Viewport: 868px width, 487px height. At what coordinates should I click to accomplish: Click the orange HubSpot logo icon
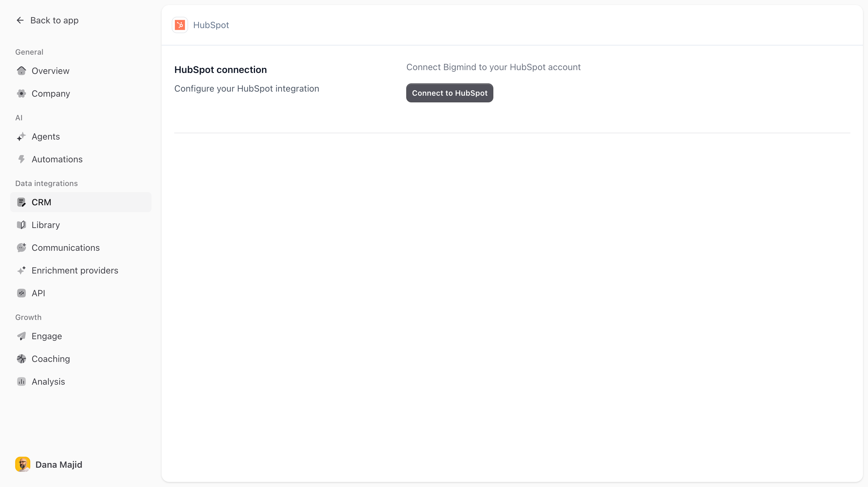point(180,25)
